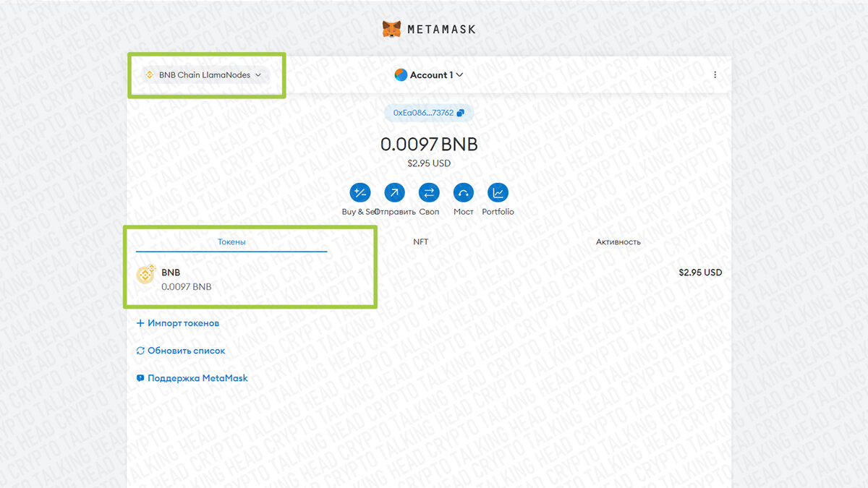
Task: Switch to the Активность tab
Action: pyautogui.click(x=618, y=241)
